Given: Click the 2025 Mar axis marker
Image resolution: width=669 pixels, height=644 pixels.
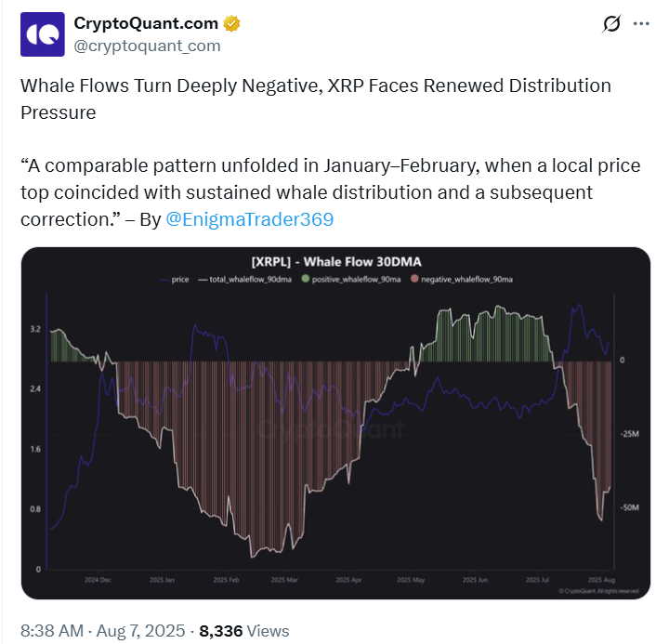Looking at the screenshot, I should pyautogui.click(x=285, y=580).
